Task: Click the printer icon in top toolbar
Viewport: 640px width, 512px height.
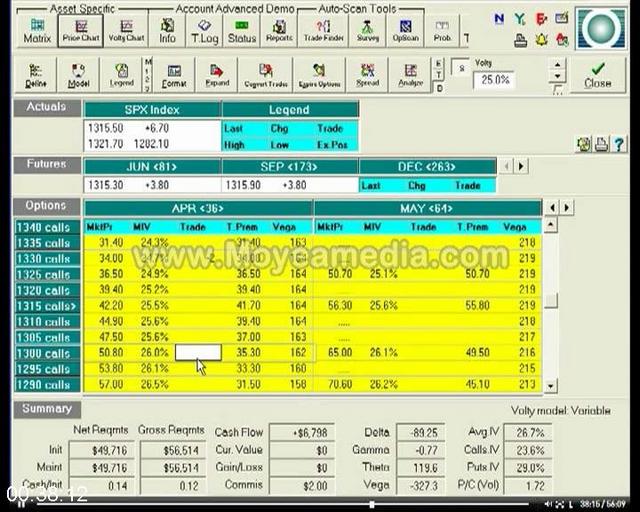Action: (520, 40)
